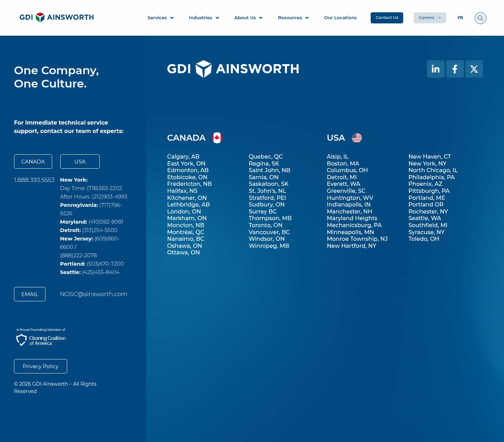Call Canada number 1.888.393.5553
The image size is (504, 442).
(34, 180)
